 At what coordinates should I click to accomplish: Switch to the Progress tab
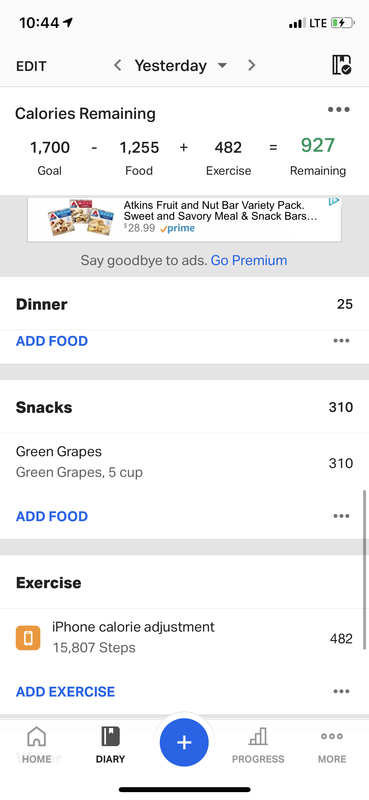tap(258, 745)
